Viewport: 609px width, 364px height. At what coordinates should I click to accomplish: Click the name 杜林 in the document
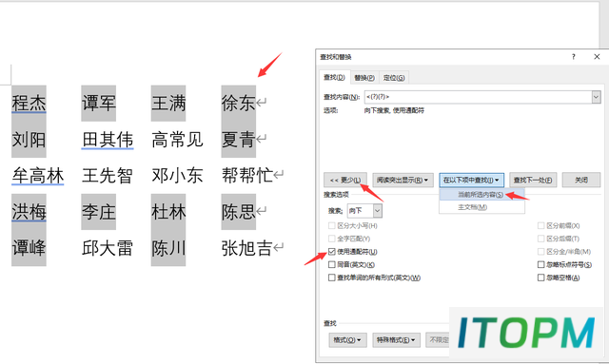168,212
